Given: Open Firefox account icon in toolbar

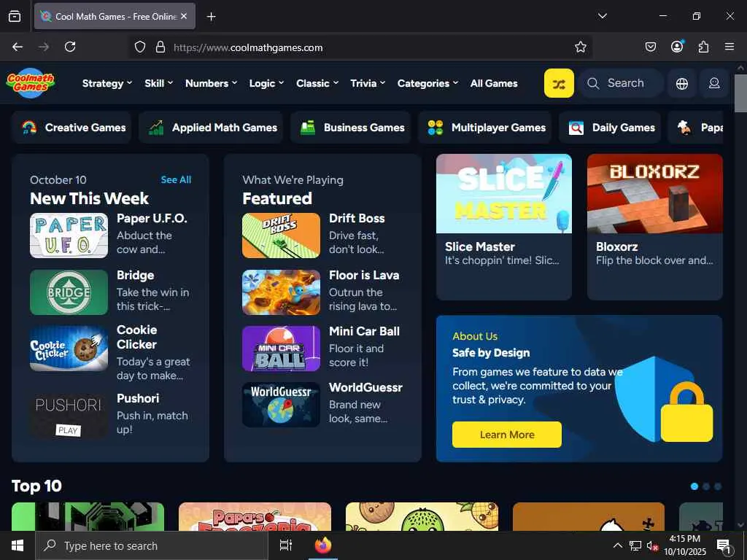Looking at the screenshot, I should (x=677, y=46).
